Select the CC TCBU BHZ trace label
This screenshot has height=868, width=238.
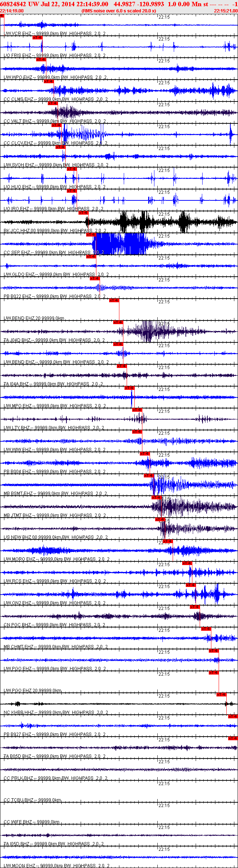[x=32, y=800]
